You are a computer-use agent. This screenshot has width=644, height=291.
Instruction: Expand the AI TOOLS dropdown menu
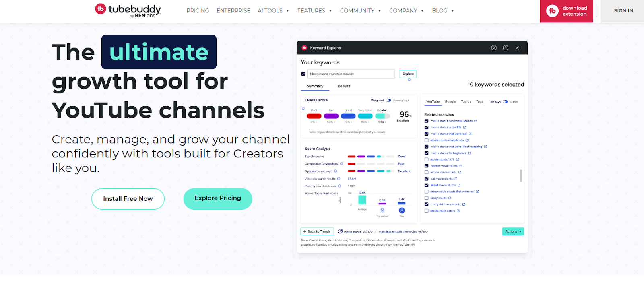pos(273,11)
